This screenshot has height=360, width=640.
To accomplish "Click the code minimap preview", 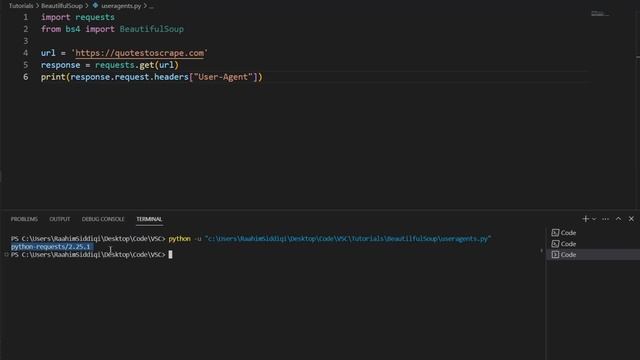I will [600, 14].
